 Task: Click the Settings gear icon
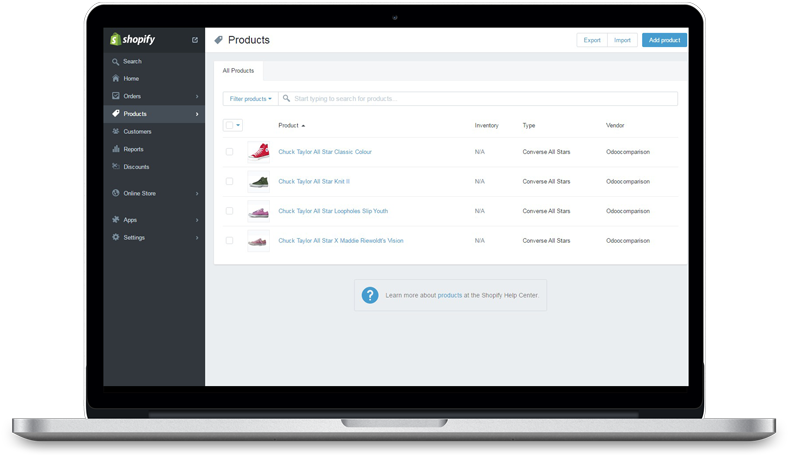coord(116,237)
